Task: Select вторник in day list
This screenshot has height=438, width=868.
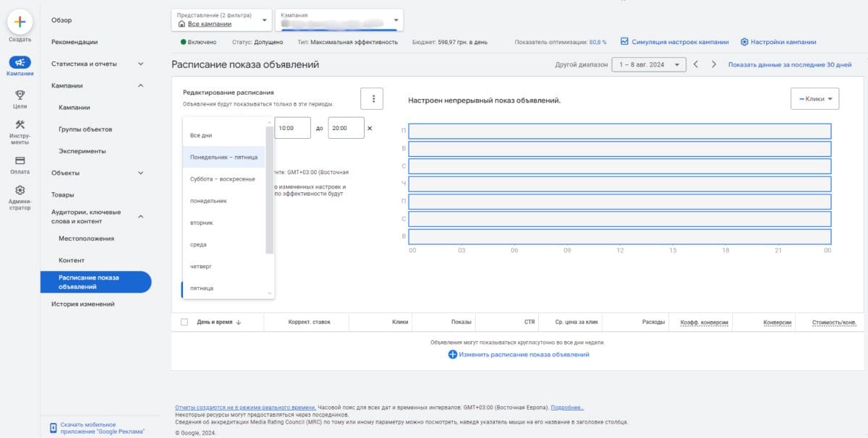Action: 224,223
